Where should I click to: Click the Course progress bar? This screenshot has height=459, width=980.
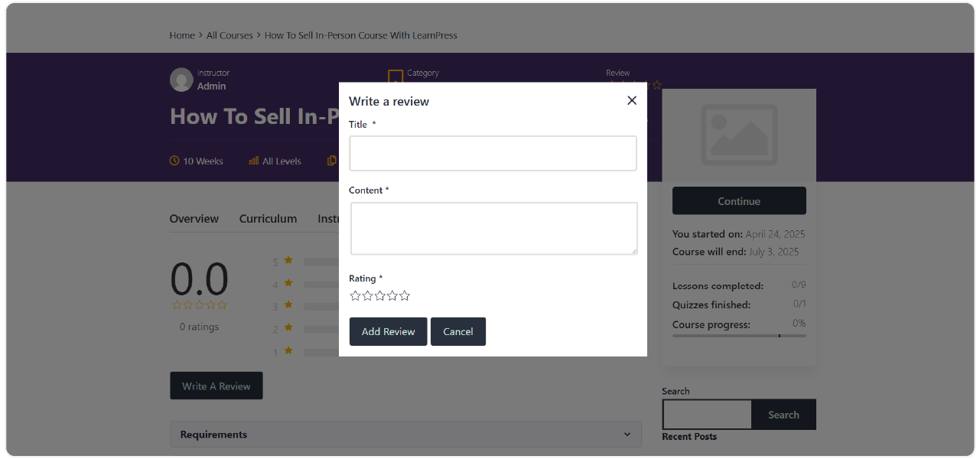pos(738,335)
